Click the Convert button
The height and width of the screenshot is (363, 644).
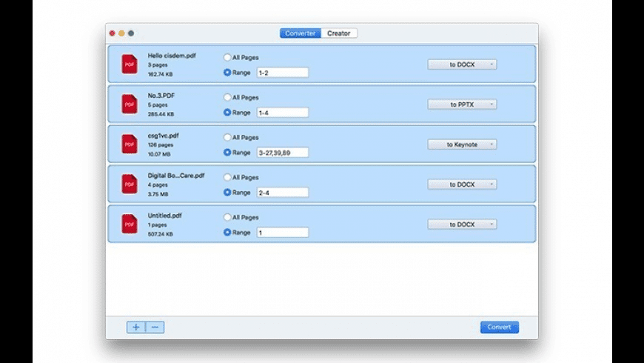click(500, 327)
